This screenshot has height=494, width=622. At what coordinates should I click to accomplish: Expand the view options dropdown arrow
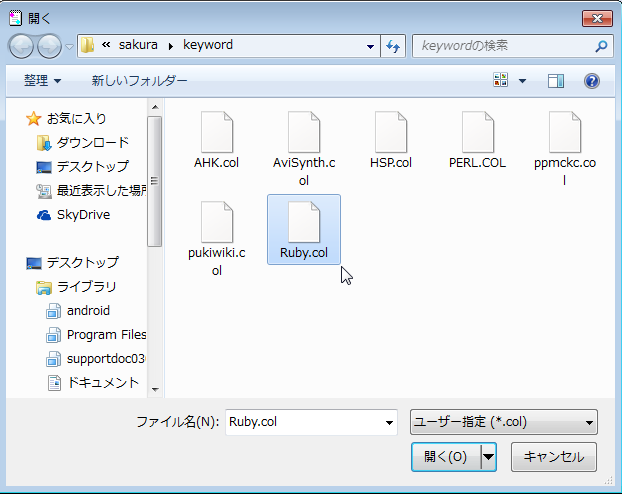point(522,81)
